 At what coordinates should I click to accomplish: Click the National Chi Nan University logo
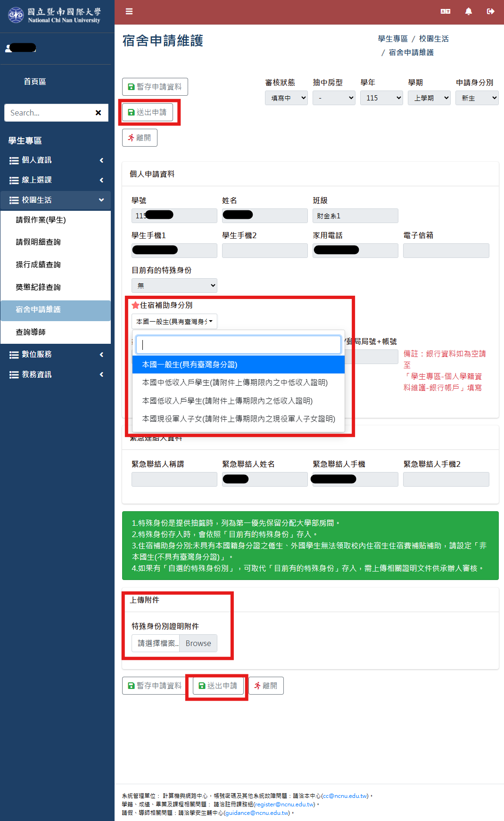coord(55,15)
